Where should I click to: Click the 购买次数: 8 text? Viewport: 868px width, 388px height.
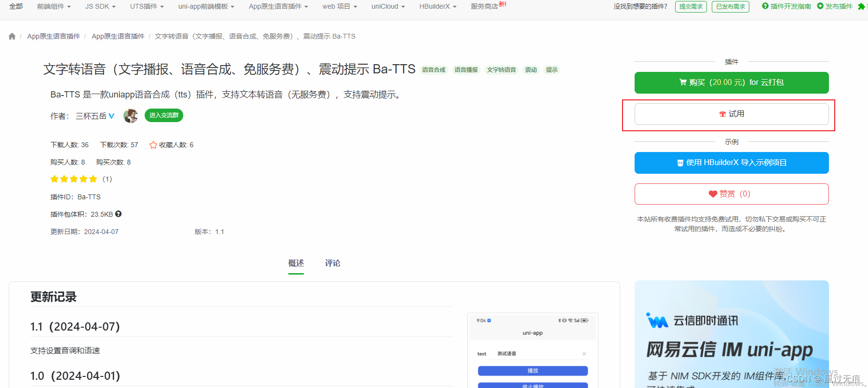point(113,162)
